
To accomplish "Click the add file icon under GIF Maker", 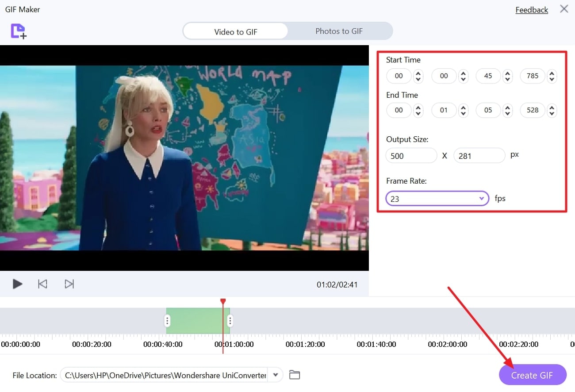I will point(19,31).
